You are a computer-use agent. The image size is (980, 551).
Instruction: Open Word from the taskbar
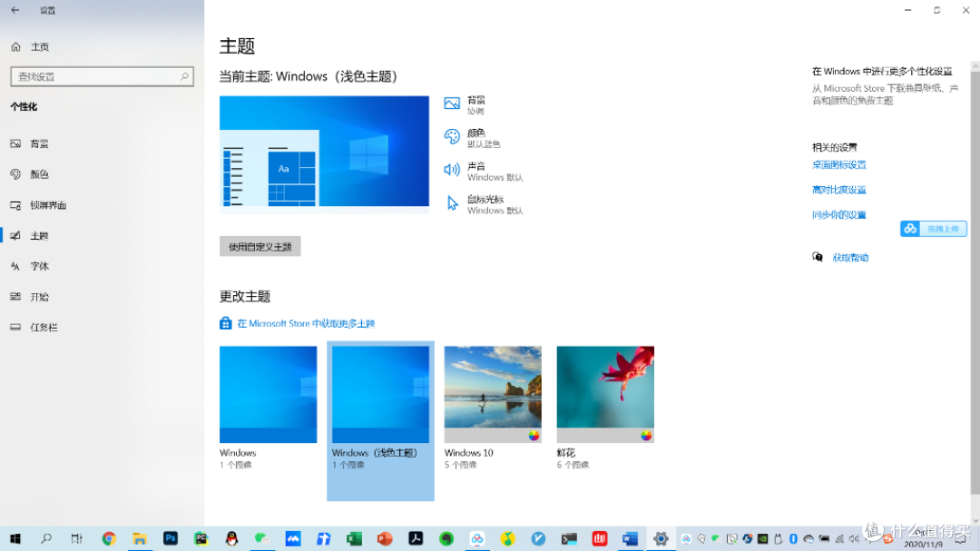(630, 538)
